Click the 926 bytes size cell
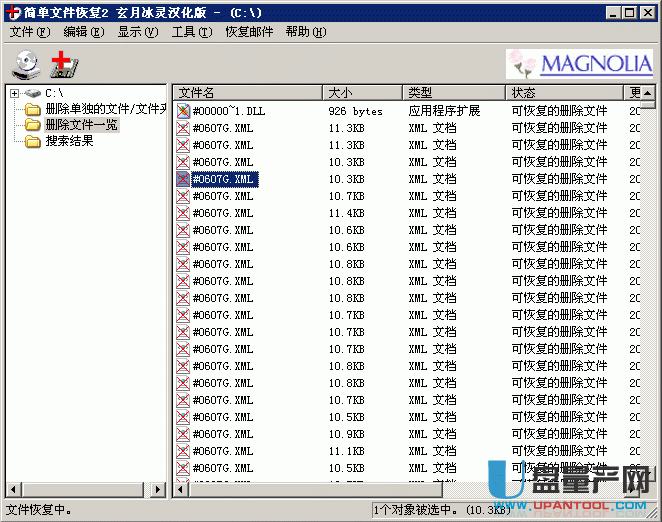This screenshot has height=522, width=662. [355, 111]
